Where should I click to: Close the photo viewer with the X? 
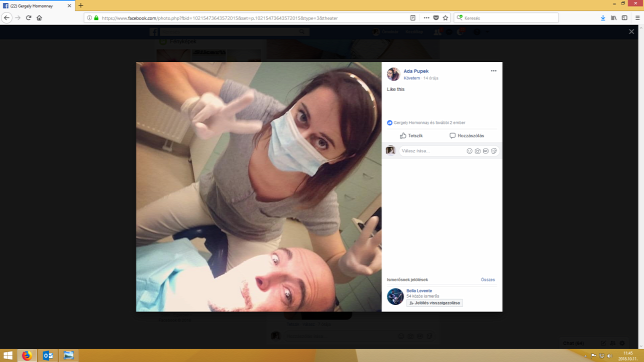(x=631, y=32)
